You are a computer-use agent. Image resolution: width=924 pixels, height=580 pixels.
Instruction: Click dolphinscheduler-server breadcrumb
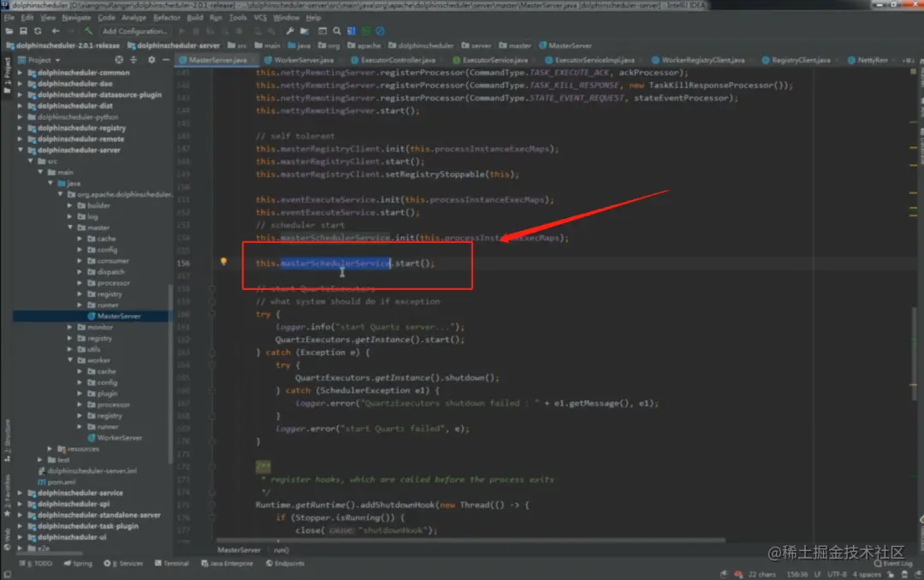(x=173, y=45)
